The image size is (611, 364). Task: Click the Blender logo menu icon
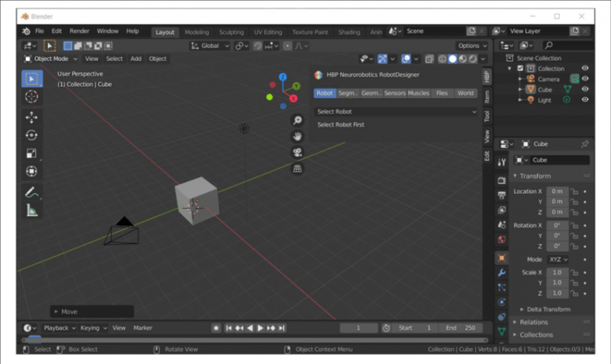click(26, 31)
